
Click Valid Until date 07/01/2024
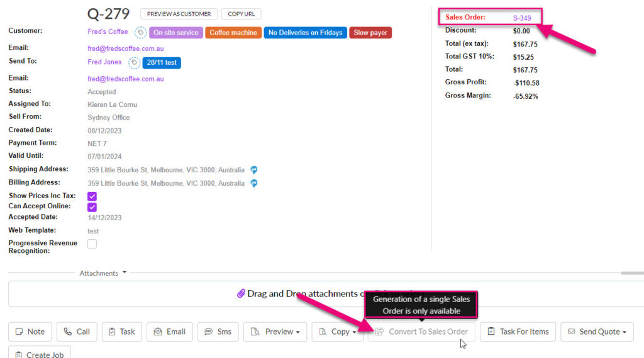pyautogui.click(x=104, y=157)
